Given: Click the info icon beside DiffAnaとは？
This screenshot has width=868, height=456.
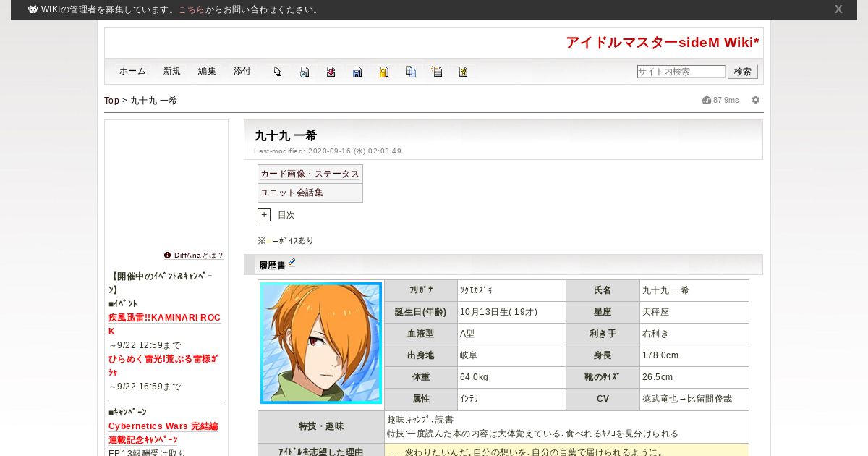Looking at the screenshot, I should pos(167,256).
